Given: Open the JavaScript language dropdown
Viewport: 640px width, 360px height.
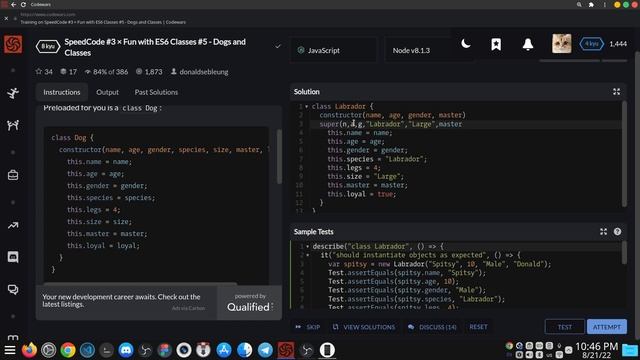Looking at the screenshot, I should pos(333,50).
